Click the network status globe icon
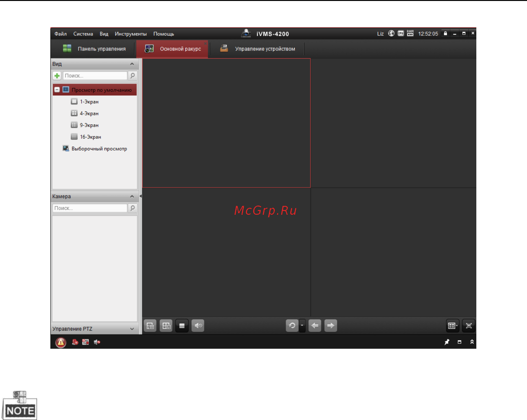This screenshot has height=420, width=527. pos(391,33)
